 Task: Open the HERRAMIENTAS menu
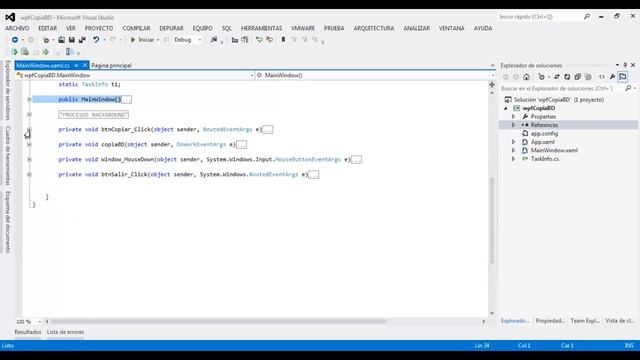[x=262, y=28]
